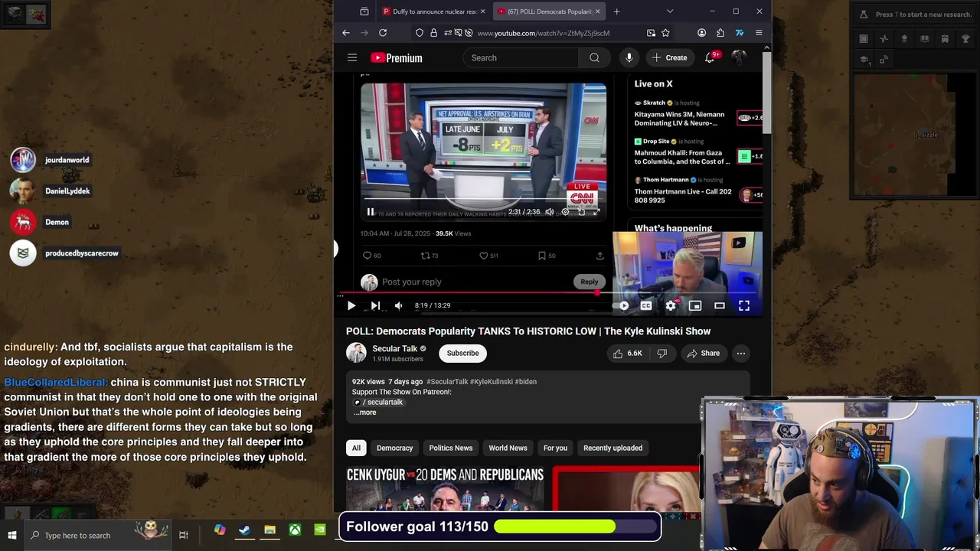
Task: Open File Explorer from the taskbar
Action: pos(269,530)
